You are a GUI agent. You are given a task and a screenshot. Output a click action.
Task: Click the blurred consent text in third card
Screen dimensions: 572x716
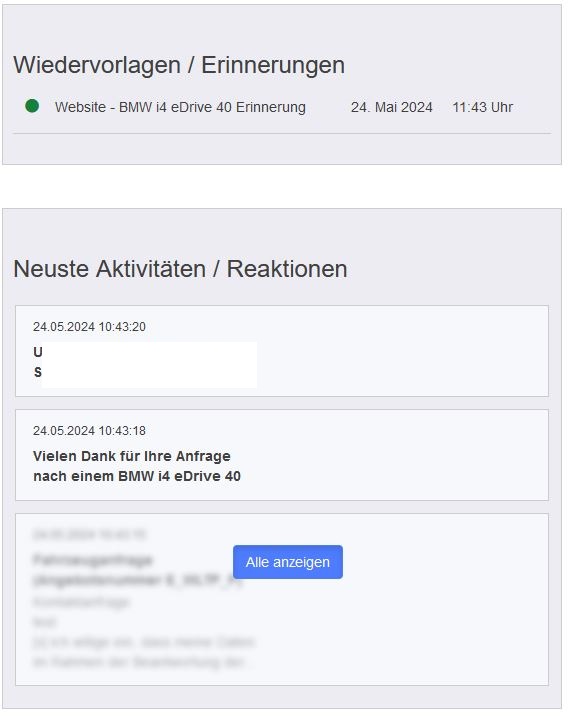pyautogui.click(x=143, y=652)
